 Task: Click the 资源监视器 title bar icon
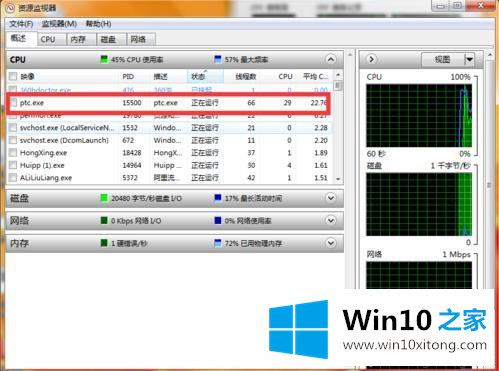(x=10, y=8)
